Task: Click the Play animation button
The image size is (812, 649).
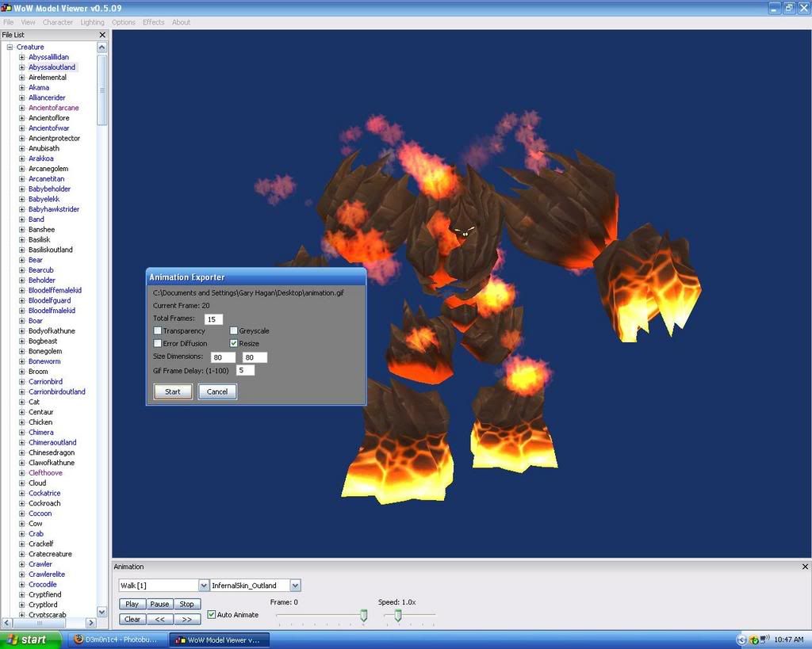Action: pos(132,604)
